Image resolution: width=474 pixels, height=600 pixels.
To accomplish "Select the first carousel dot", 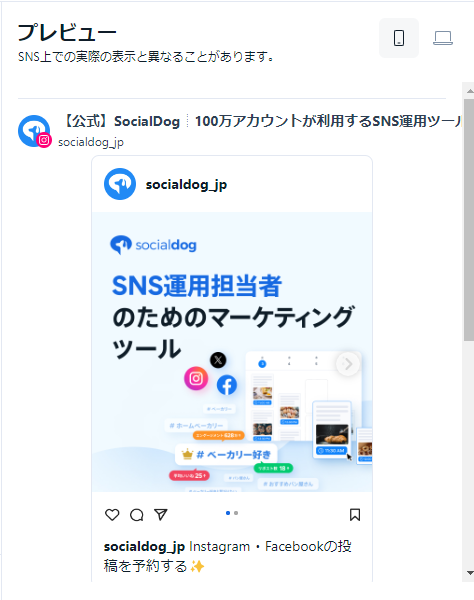I will click(x=228, y=513).
